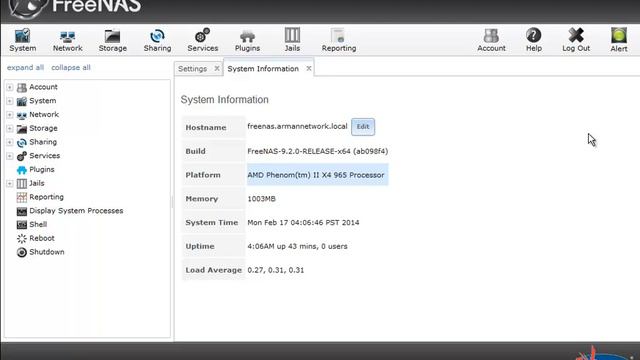Click the Sharing icon in sidebar tree
The height and width of the screenshot is (360, 640).
[22, 142]
